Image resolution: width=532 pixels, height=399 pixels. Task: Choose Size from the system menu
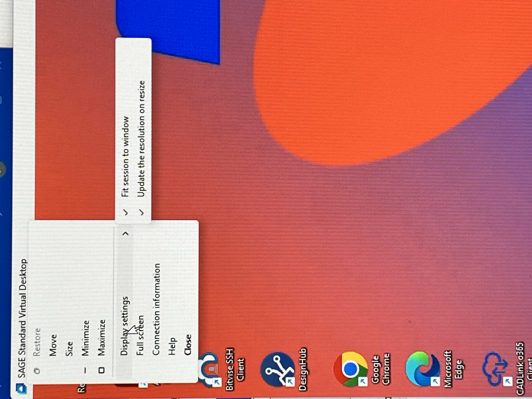pos(69,349)
